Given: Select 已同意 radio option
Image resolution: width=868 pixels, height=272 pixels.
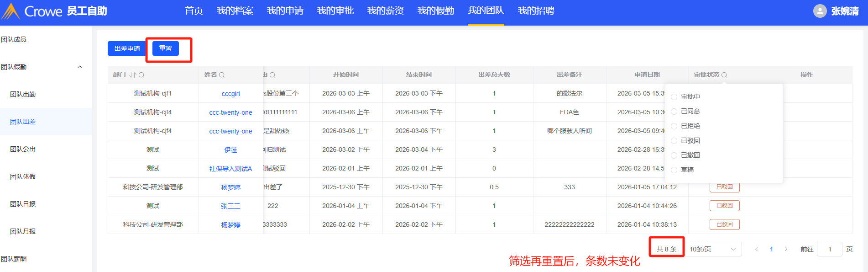Looking at the screenshot, I should pos(674,112).
